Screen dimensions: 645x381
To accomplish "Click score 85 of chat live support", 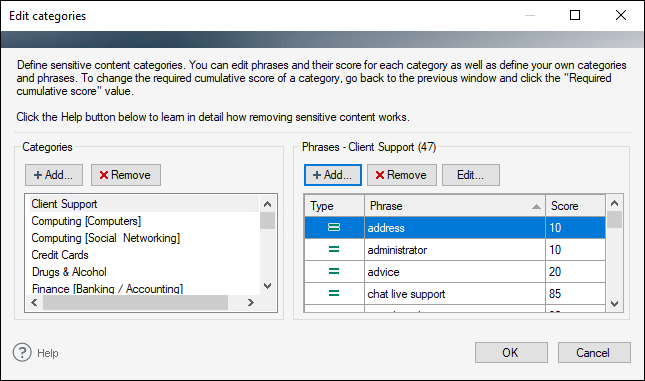I will tap(575, 294).
